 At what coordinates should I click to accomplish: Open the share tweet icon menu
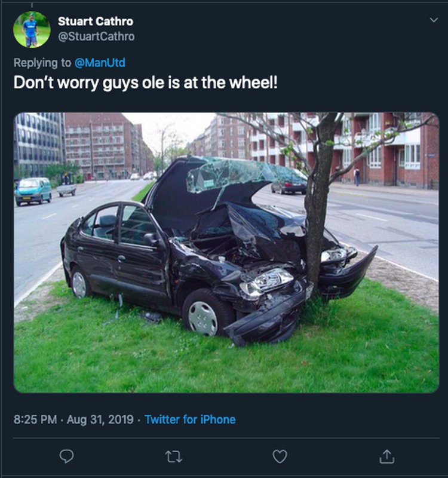click(386, 456)
